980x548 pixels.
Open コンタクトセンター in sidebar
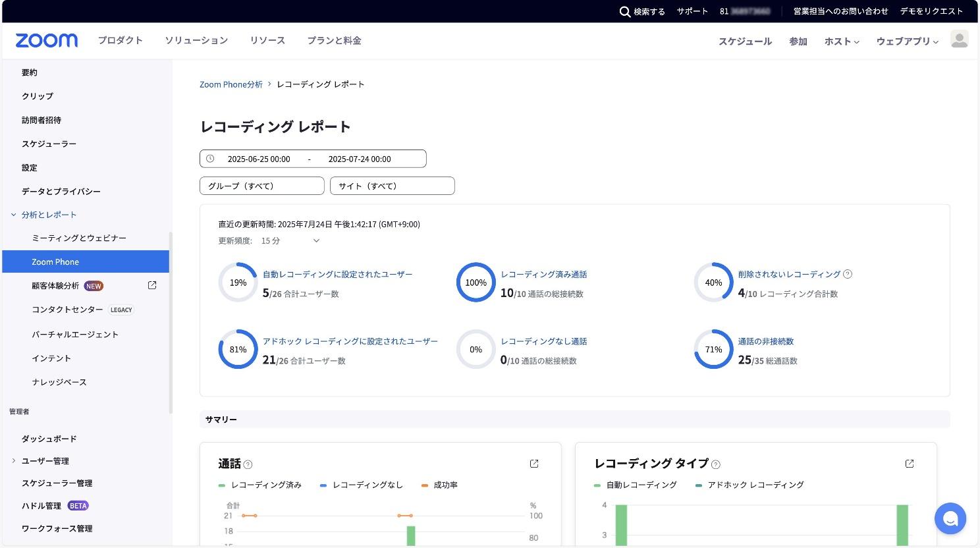point(67,310)
